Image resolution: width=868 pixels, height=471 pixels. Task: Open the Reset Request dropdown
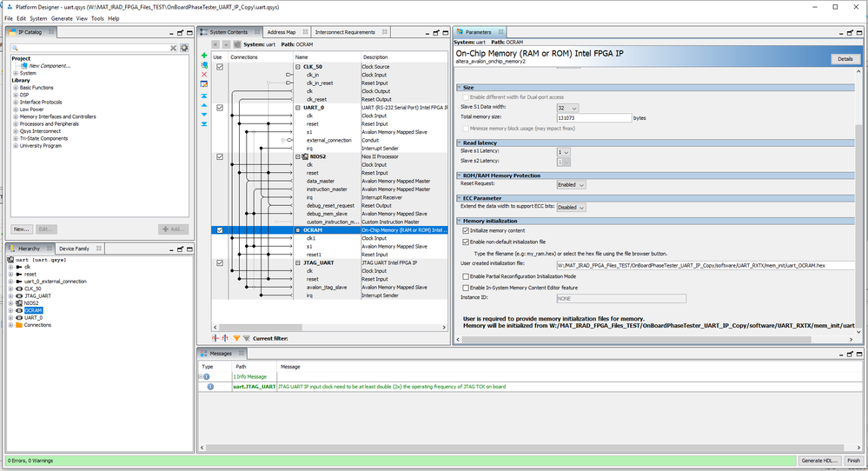pyautogui.click(x=571, y=184)
